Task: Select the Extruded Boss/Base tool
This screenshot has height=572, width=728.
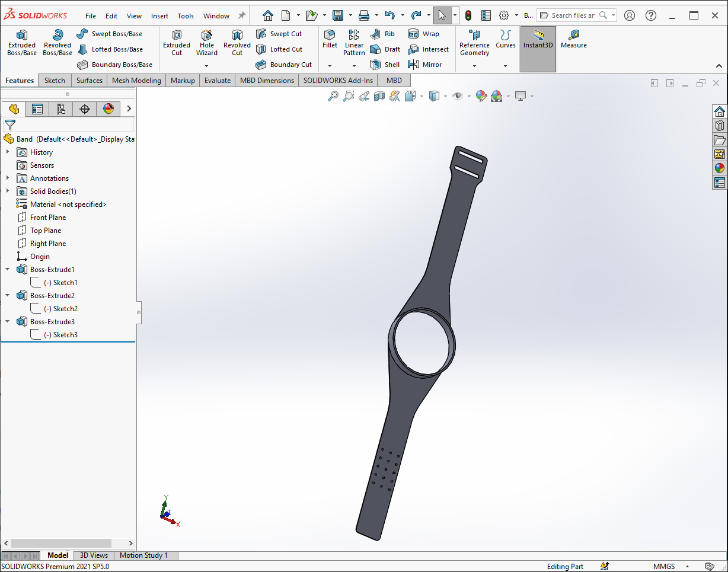Action: coord(22,43)
